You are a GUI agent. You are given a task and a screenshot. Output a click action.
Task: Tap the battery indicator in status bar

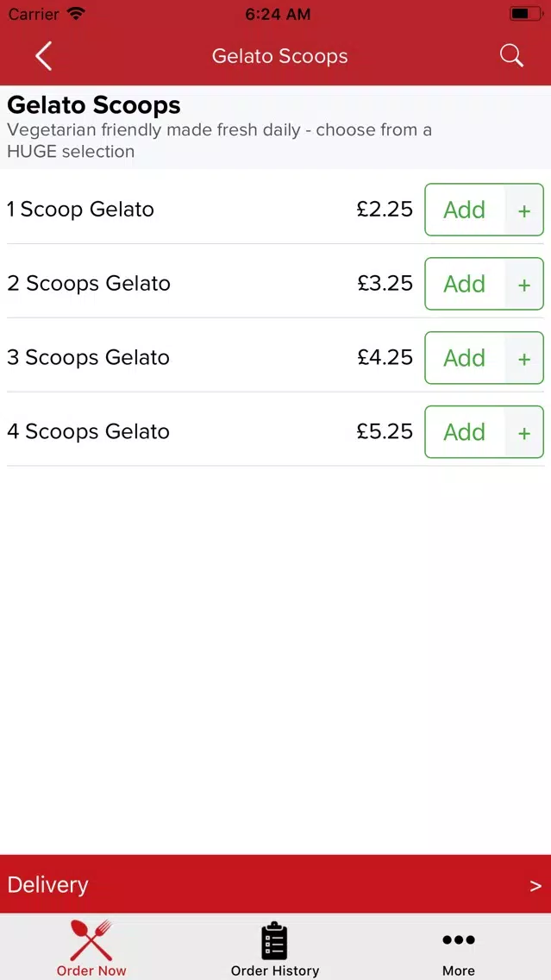[526, 14]
